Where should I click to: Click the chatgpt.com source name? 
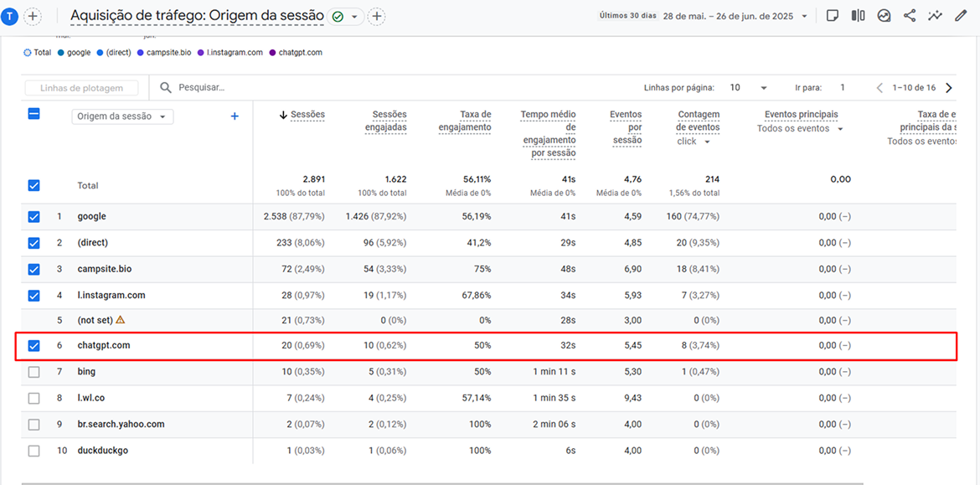tap(104, 345)
